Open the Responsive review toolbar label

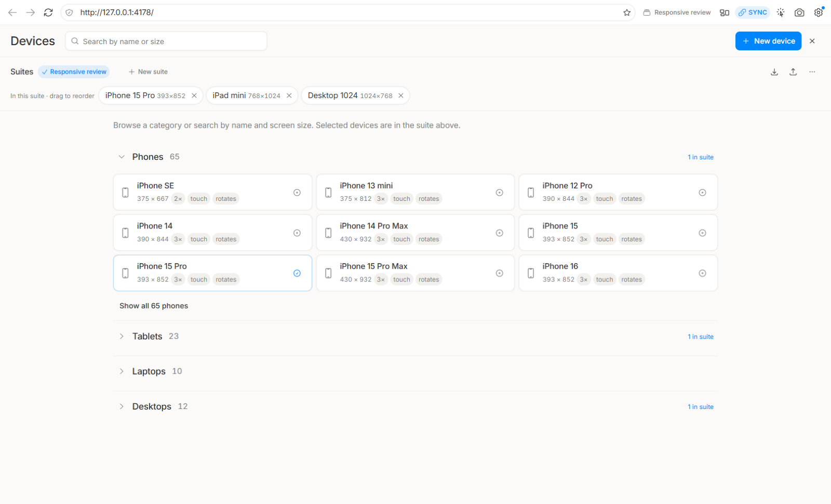(677, 12)
